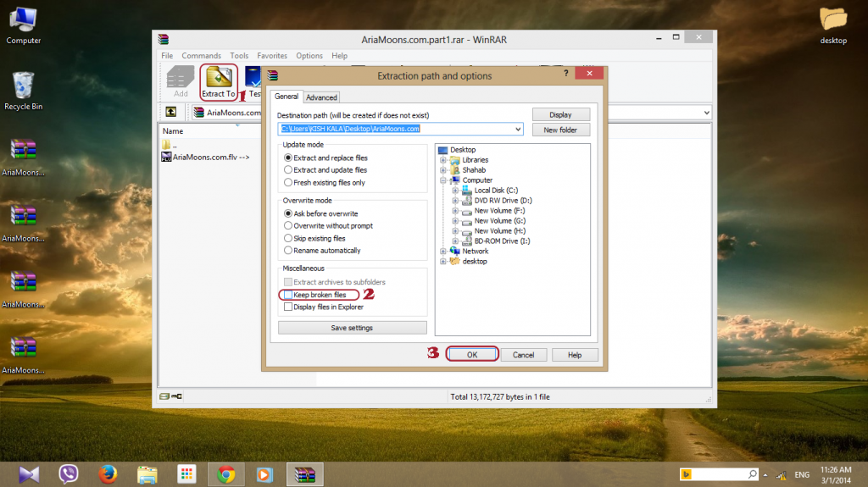Check Display files in Explorer option
The width and height of the screenshot is (868, 487).
tap(288, 307)
